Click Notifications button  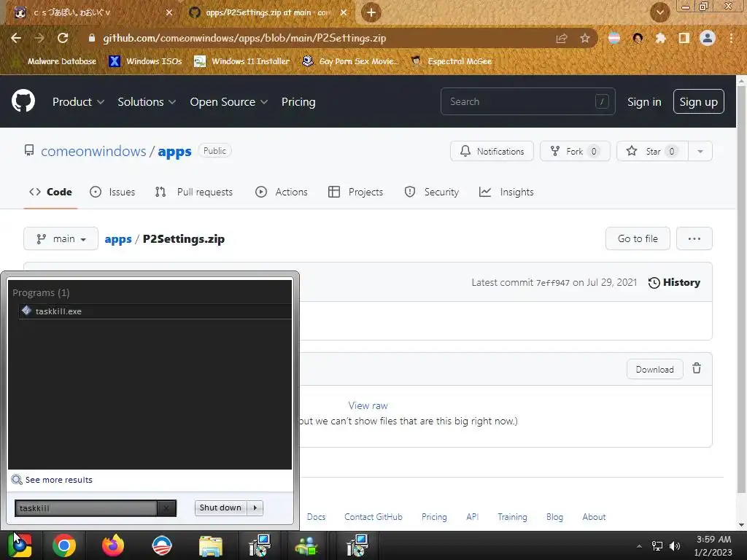point(492,151)
